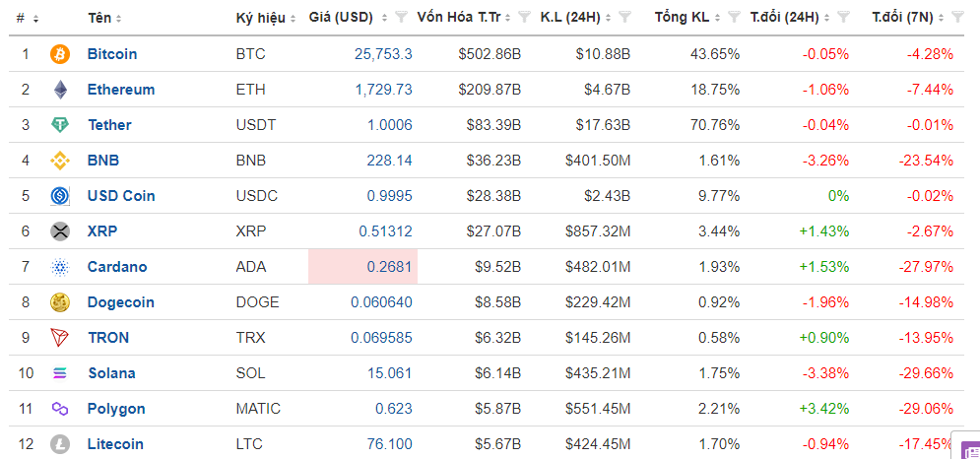Click Bitcoin price 25,753.3
Image resolution: width=980 pixels, height=459 pixels.
click(383, 54)
